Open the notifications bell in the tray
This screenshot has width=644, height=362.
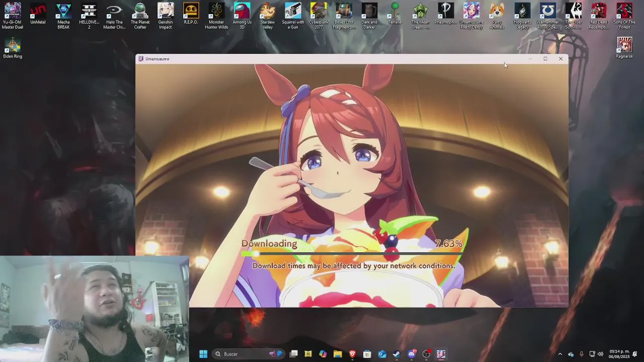click(635, 354)
